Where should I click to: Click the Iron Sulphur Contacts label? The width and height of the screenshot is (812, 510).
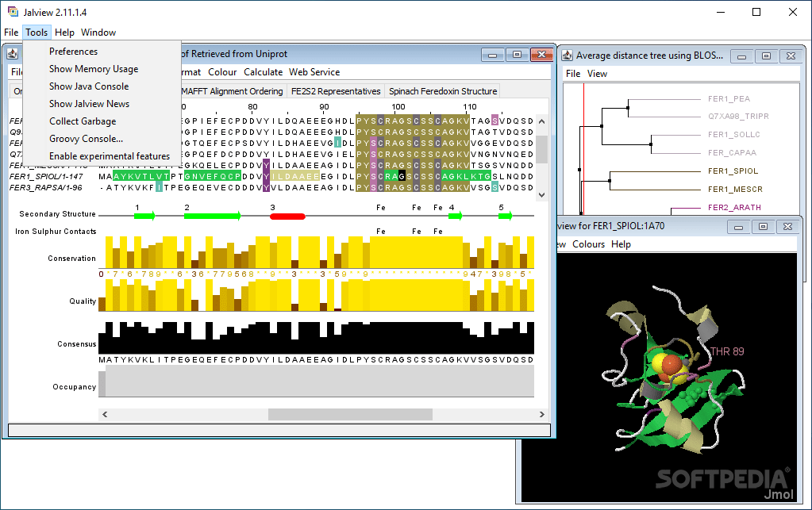[x=56, y=232]
